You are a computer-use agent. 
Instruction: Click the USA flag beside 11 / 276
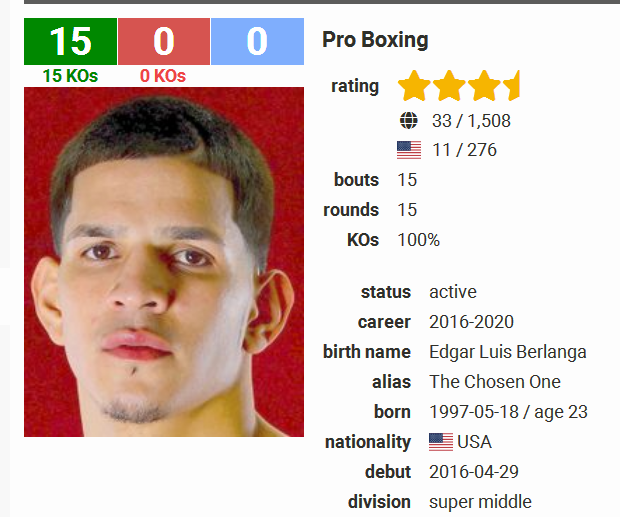point(409,150)
